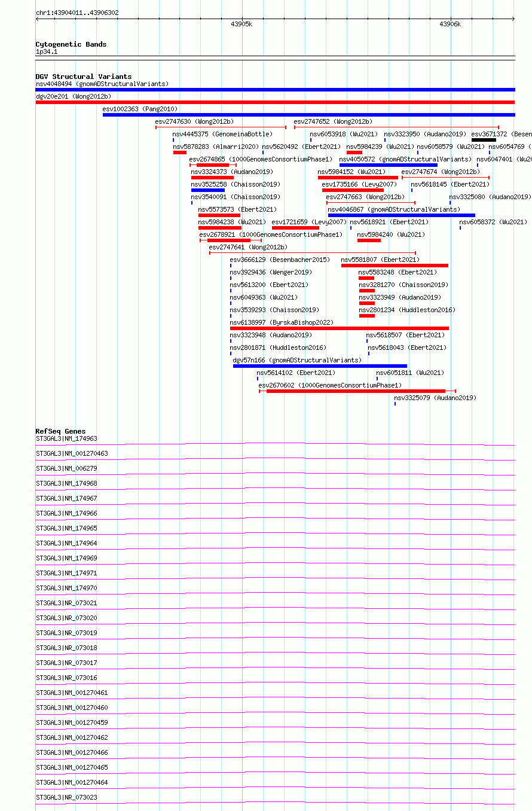This screenshot has height=811, width=532.
Task: Open the esv1002363 (Pang2010) variant label
Action: coord(140,109)
